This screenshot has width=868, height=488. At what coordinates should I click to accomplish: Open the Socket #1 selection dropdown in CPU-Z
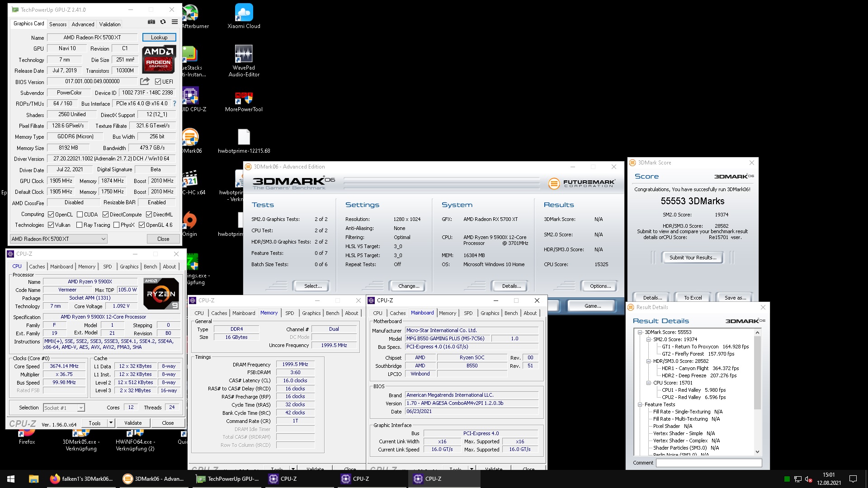64,408
